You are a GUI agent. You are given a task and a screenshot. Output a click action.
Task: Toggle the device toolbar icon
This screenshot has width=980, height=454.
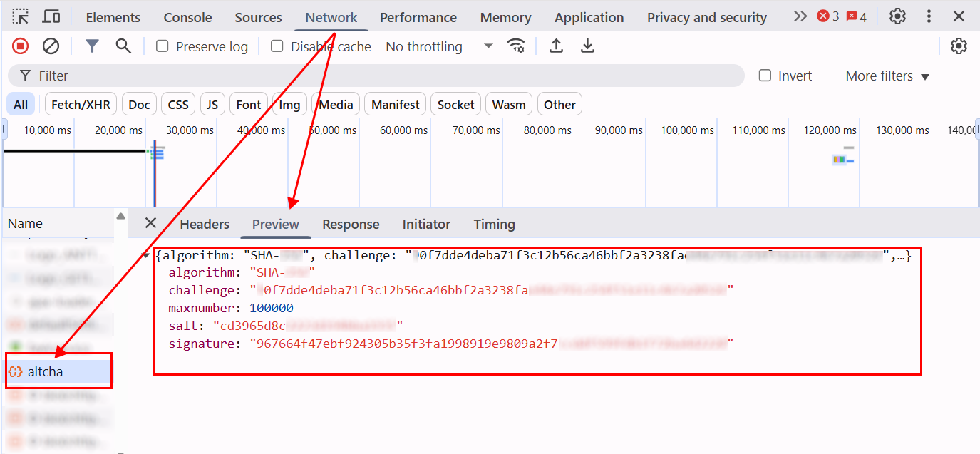51,16
